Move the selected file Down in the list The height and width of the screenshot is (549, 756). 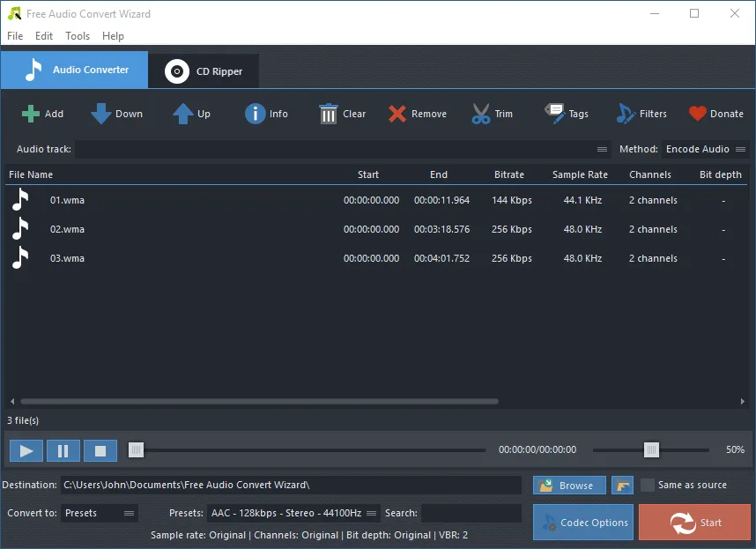[116, 113]
